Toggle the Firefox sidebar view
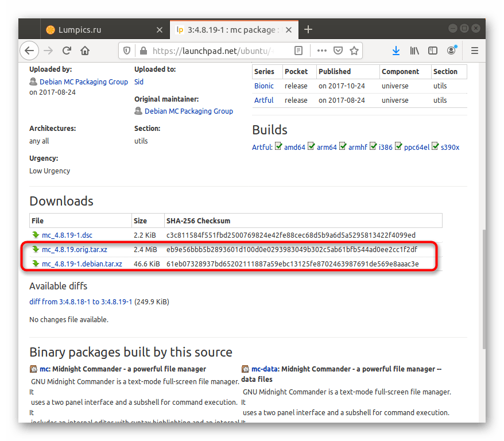The width and height of the screenshot is (504, 441). pos(433,51)
